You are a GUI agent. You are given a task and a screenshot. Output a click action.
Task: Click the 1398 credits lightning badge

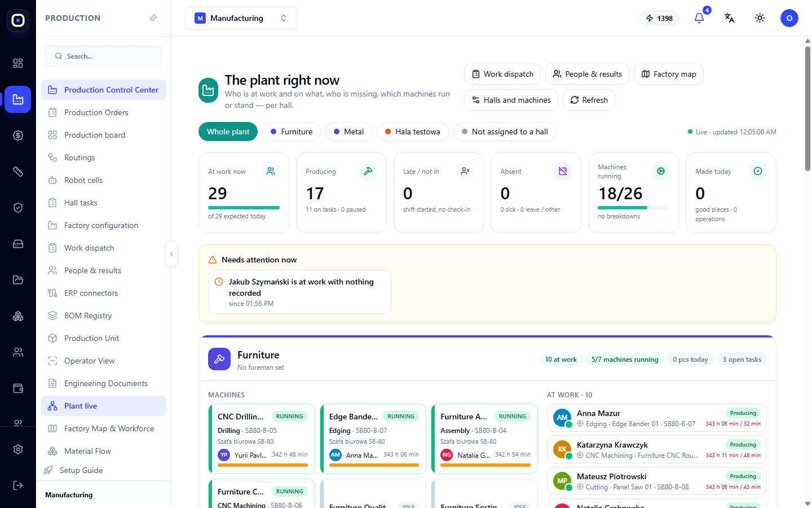point(659,18)
